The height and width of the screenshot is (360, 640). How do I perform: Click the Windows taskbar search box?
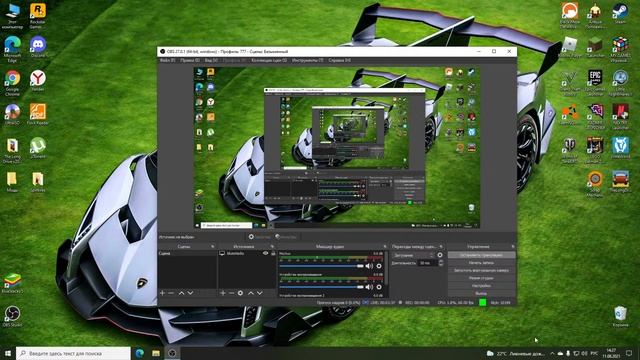73,353
